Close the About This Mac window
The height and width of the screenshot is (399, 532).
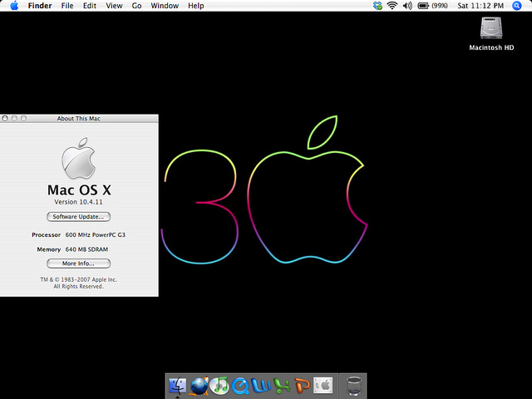5,118
